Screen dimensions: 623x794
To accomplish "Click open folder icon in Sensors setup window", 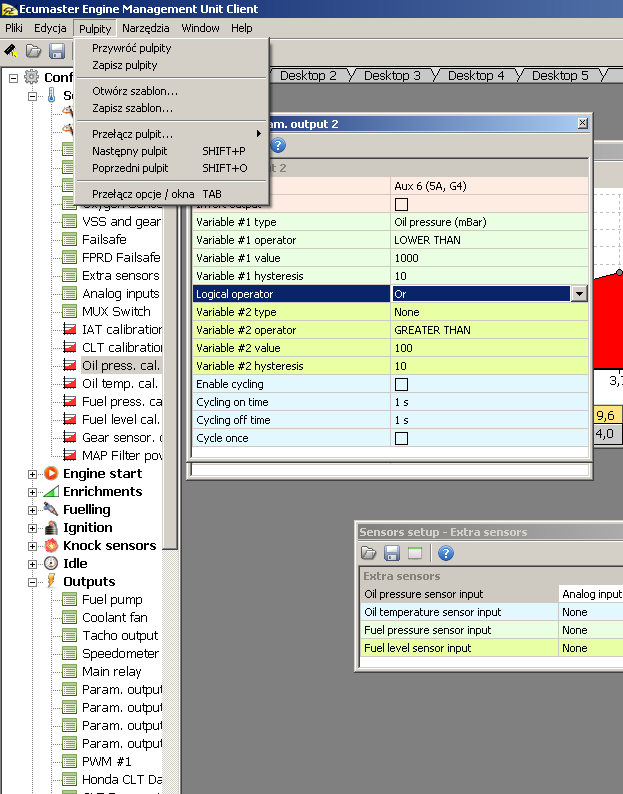I will point(369,553).
